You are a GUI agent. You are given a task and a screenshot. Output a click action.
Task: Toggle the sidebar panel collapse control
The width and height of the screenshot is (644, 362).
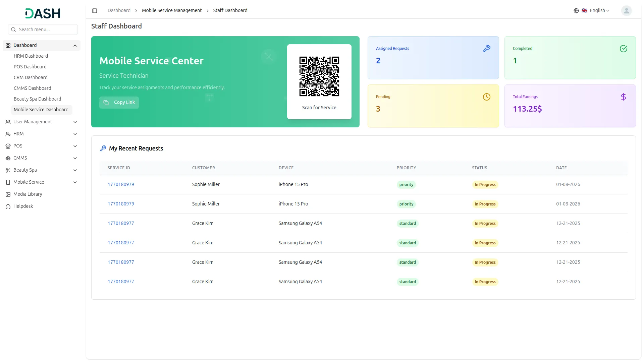click(95, 10)
